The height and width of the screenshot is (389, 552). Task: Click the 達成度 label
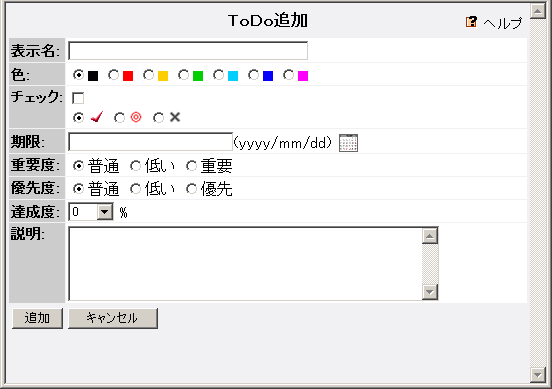(x=35, y=212)
